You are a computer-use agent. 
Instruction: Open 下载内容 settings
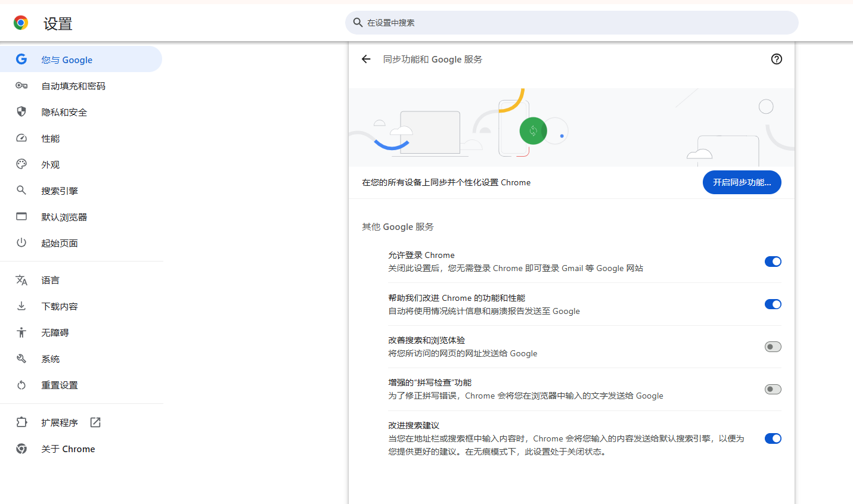(81, 306)
